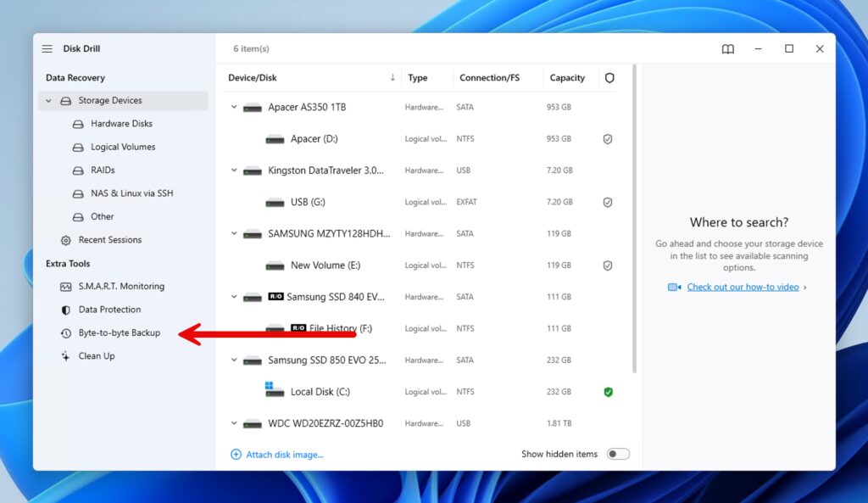Screen dimensions: 868x503
Task: Switch to Logical Volumes view
Action: (123, 146)
